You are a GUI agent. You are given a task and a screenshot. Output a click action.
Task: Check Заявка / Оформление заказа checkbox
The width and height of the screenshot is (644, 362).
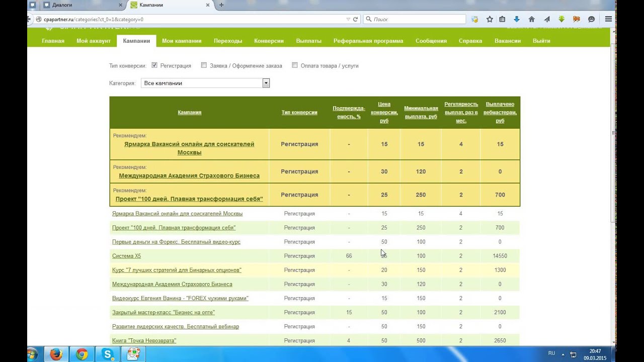pos(204,65)
